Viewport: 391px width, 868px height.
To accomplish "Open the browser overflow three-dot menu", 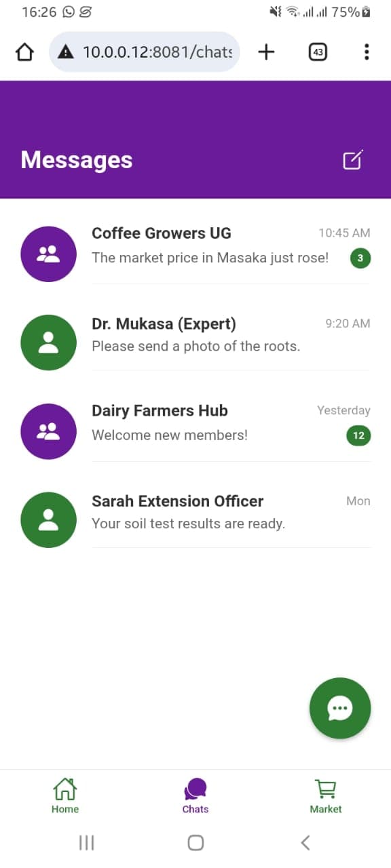I will tap(367, 52).
